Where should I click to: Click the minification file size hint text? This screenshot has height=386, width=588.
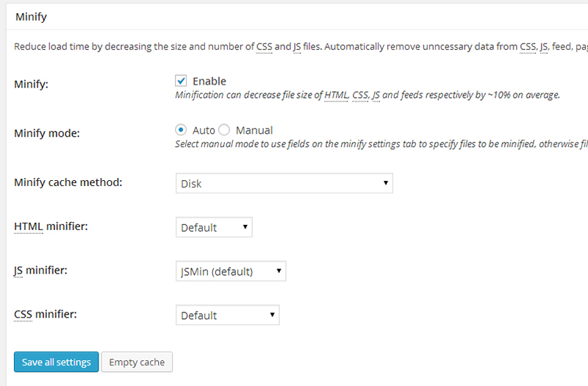[x=367, y=95]
